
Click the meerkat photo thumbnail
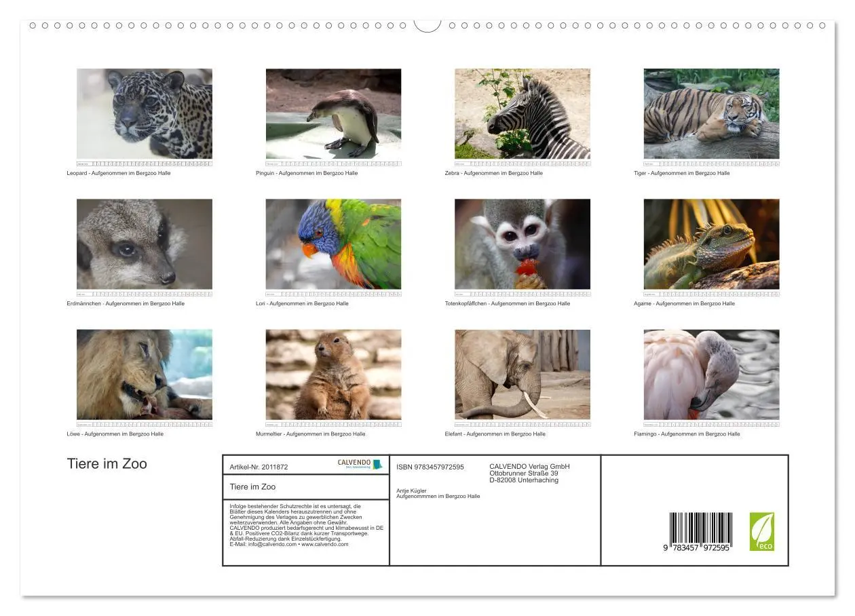click(x=145, y=244)
